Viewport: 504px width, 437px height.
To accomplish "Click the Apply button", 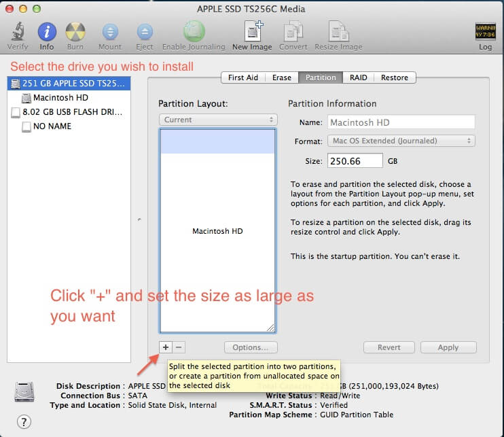I will click(448, 347).
